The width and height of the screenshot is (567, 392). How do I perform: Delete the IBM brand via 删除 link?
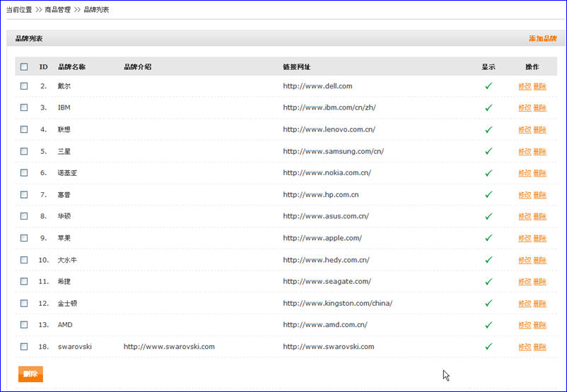[540, 107]
